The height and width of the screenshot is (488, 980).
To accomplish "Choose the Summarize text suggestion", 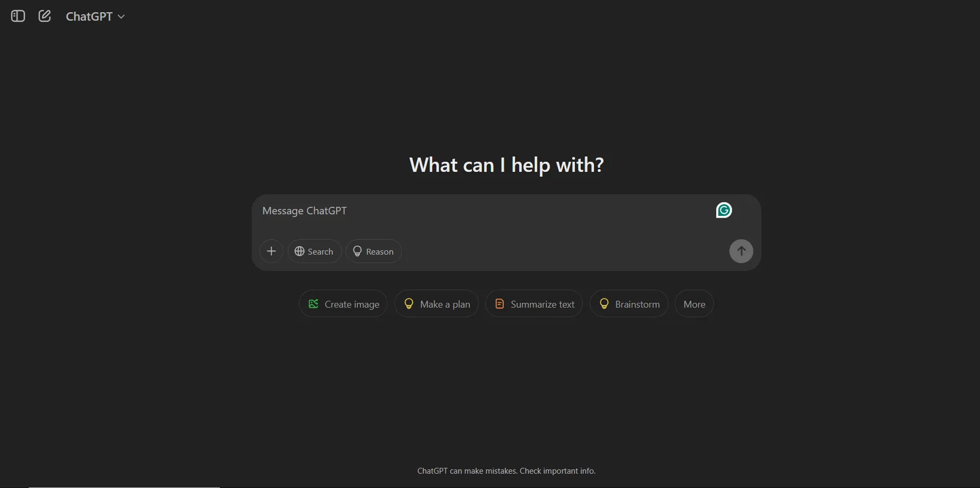I will point(534,304).
